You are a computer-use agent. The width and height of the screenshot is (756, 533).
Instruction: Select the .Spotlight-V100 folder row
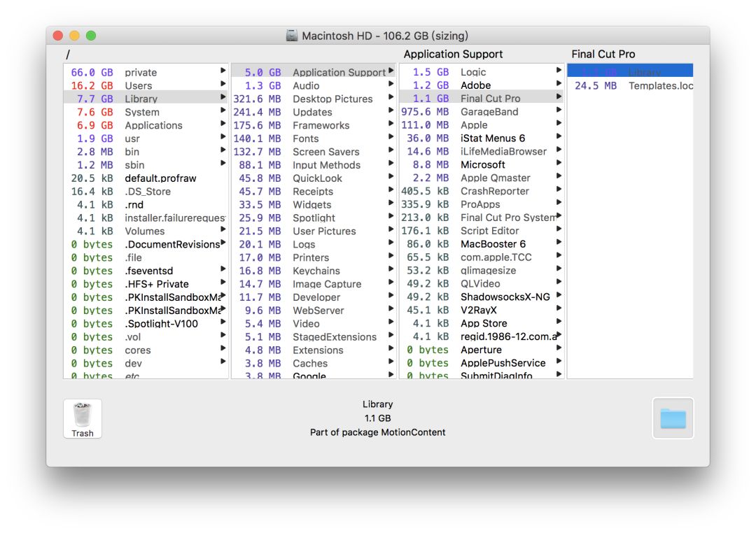point(146,324)
